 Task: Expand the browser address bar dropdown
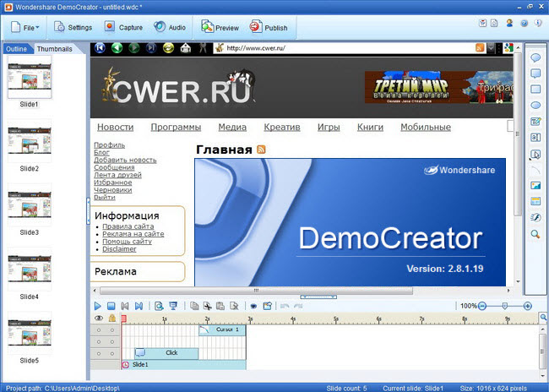pos(491,48)
